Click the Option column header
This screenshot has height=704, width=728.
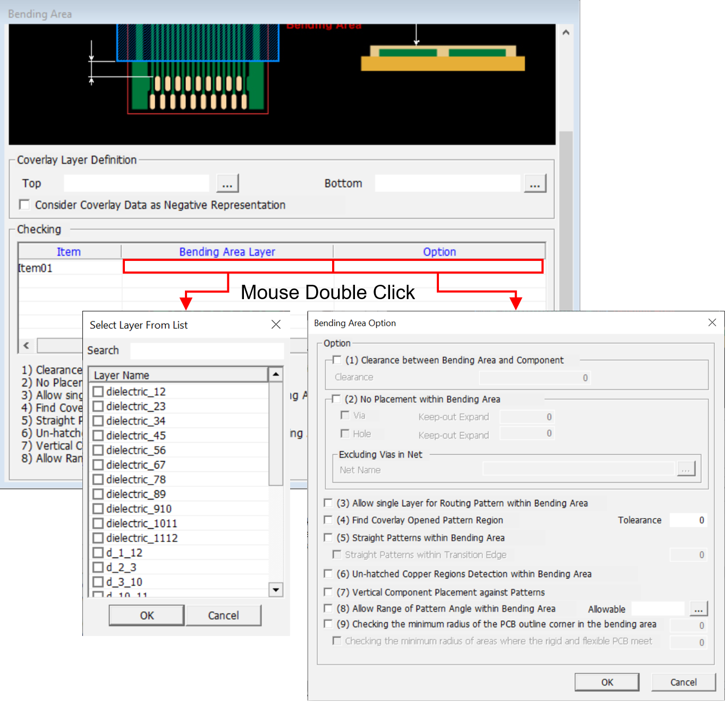[x=439, y=252]
